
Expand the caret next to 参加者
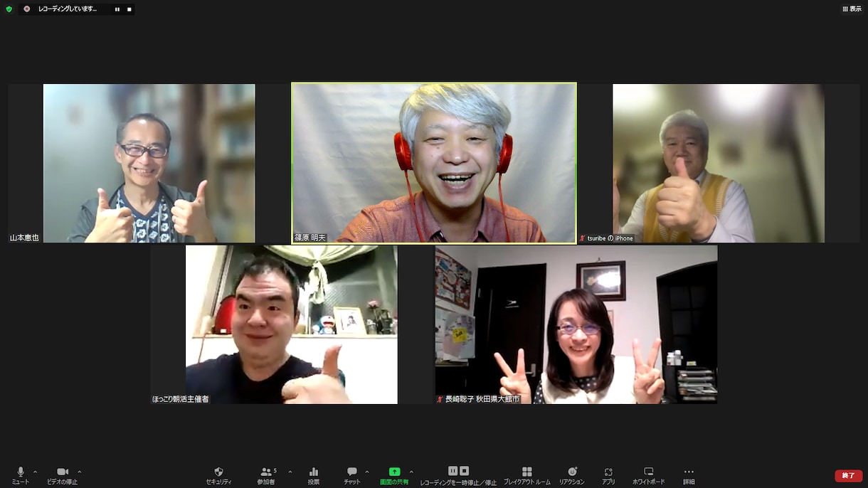tap(290, 472)
